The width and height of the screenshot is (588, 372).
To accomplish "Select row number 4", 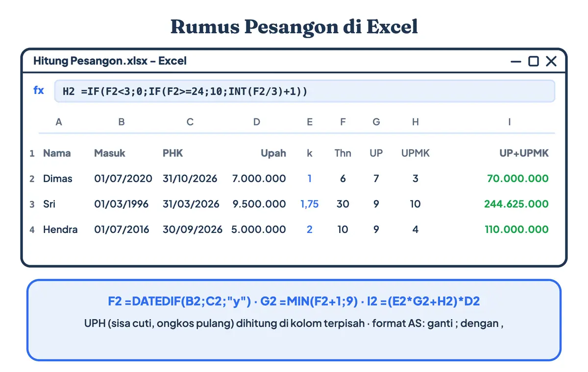I will click(x=32, y=230).
